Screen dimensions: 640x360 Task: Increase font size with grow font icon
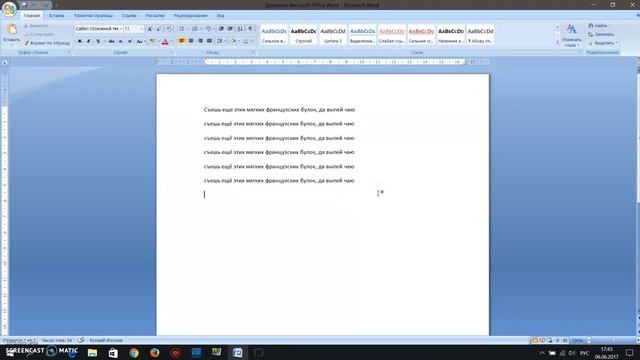point(150,29)
